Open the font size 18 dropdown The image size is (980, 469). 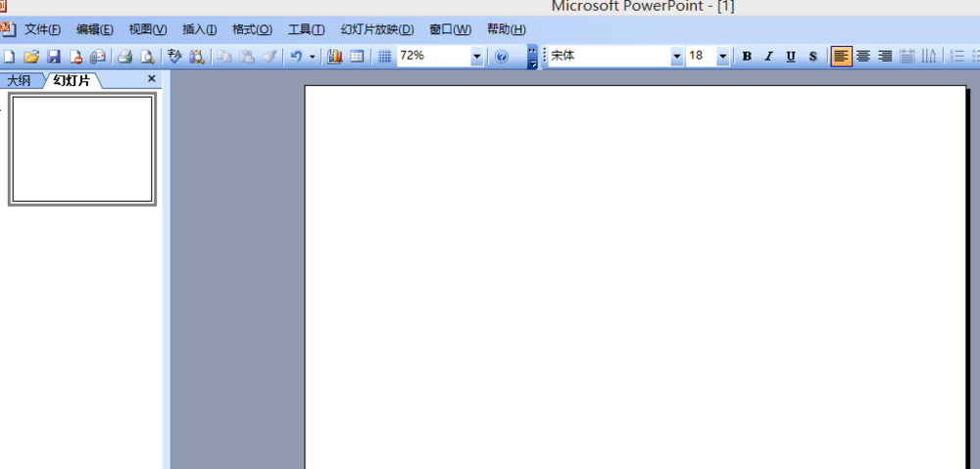click(723, 57)
